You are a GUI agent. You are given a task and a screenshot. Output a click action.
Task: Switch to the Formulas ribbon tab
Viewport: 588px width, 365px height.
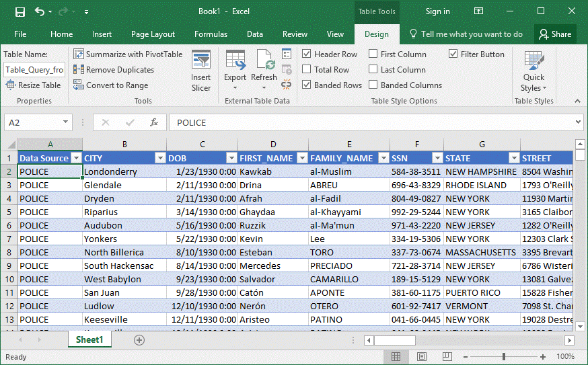click(211, 34)
